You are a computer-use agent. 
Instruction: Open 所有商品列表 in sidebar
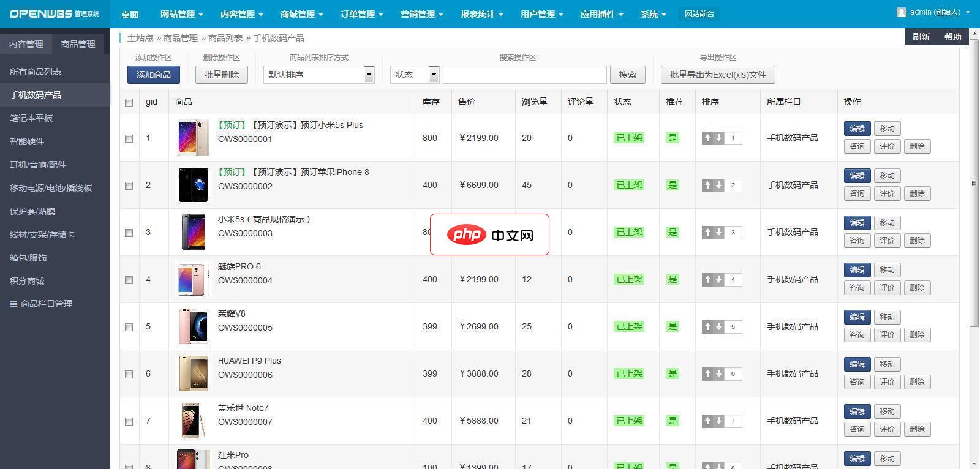point(55,72)
